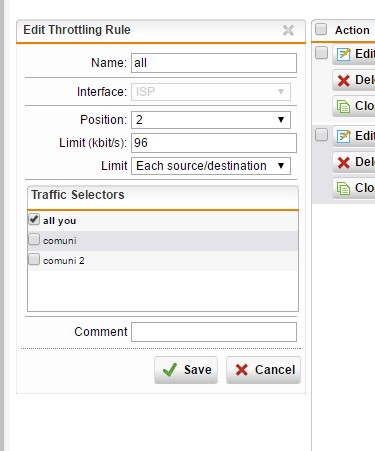The height and width of the screenshot is (451, 375).
Task: Click the edit icon in the first row
Action: tap(343, 54)
